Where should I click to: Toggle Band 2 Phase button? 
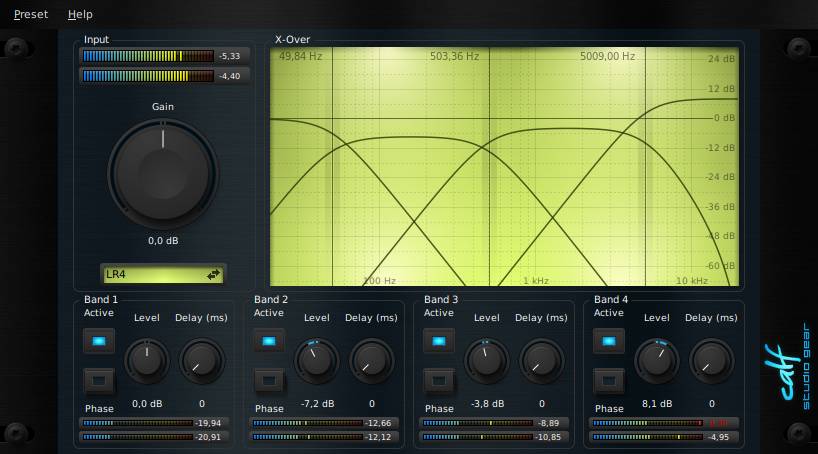(x=269, y=381)
